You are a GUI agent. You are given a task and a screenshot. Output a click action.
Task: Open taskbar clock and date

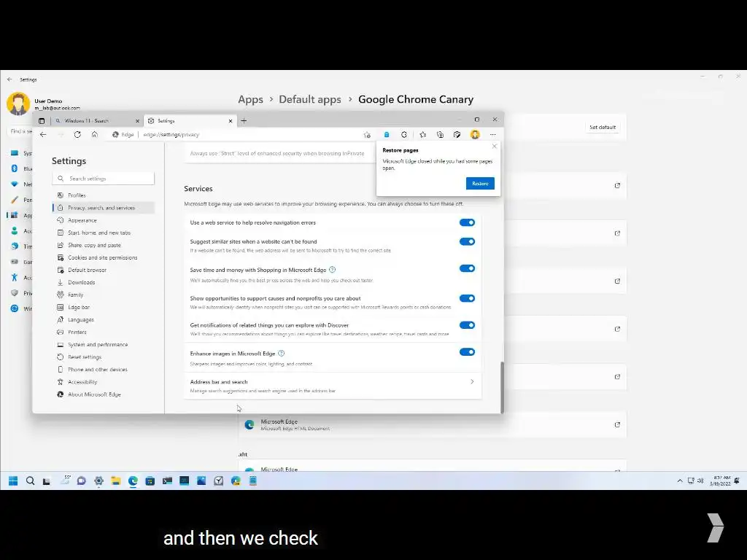point(720,481)
